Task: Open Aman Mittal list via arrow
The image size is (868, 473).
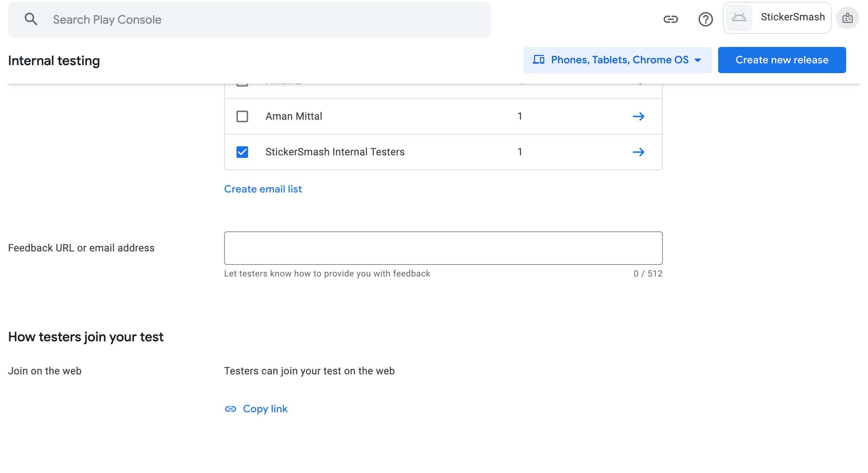Action: [638, 116]
